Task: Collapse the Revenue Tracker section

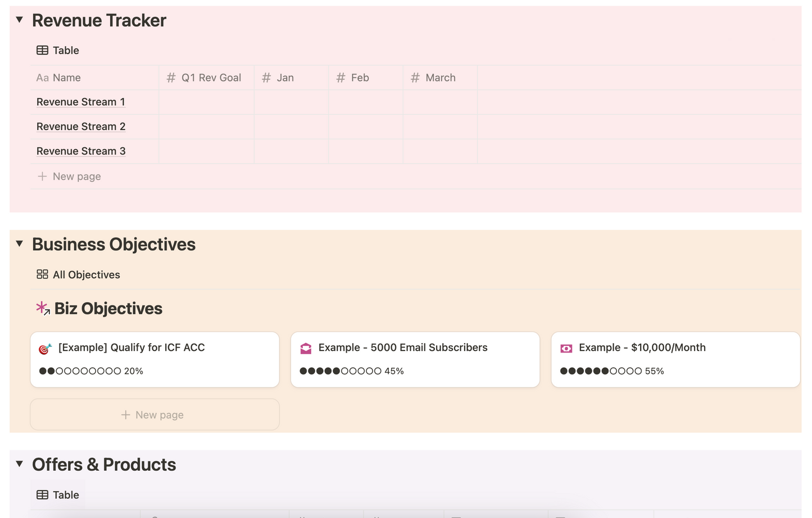Action: [x=19, y=19]
